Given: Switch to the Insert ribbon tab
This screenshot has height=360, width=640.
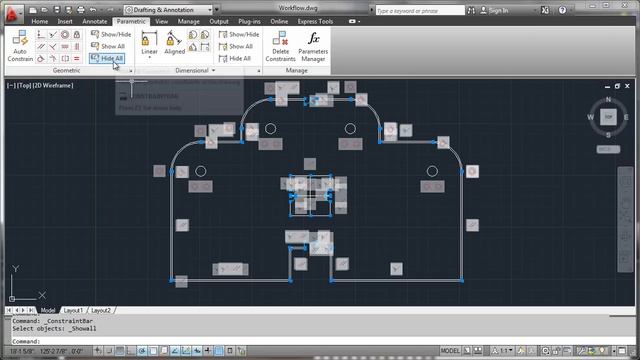Looking at the screenshot, I should point(65,21).
